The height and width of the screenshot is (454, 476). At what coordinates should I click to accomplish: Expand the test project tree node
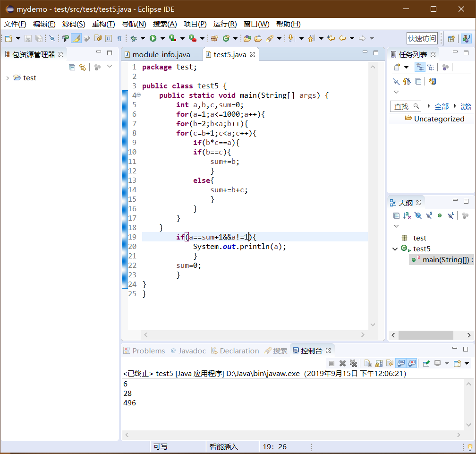(7, 78)
